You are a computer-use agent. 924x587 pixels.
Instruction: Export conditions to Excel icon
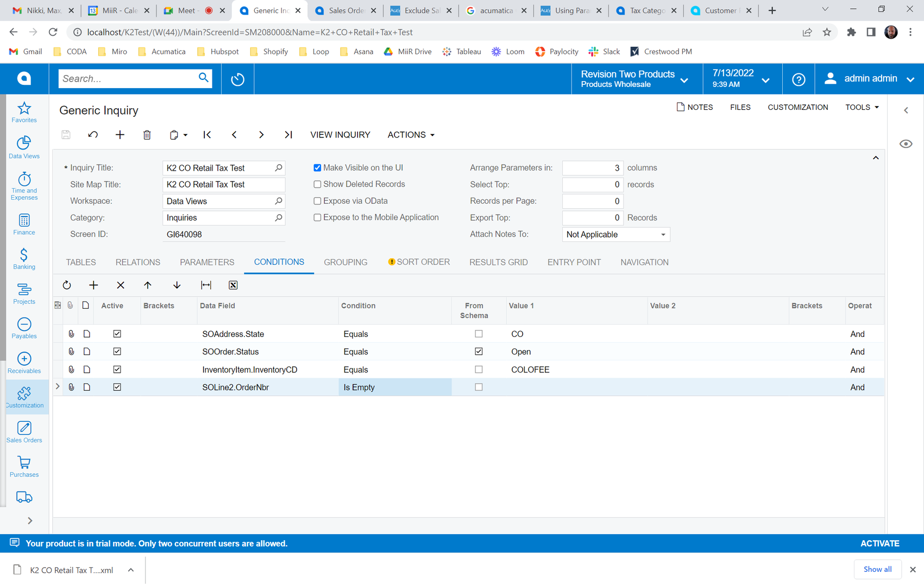point(233,285)
